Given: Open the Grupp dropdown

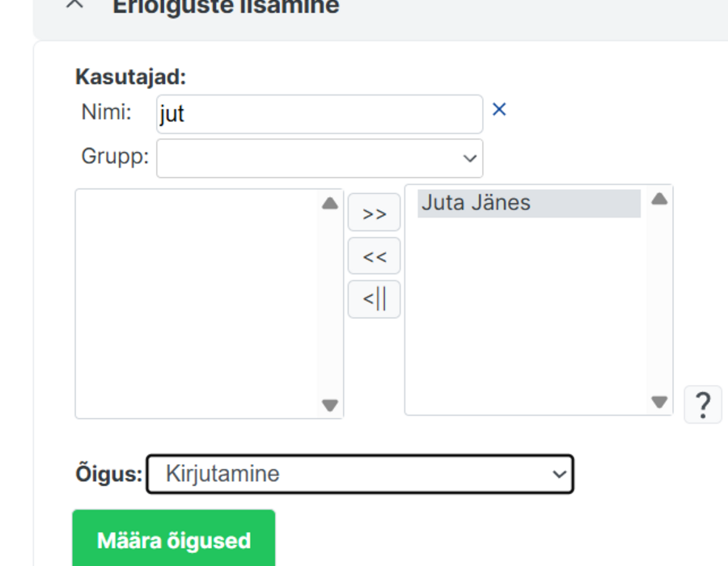Looking at the screenshot, I should tap(320, 158).
